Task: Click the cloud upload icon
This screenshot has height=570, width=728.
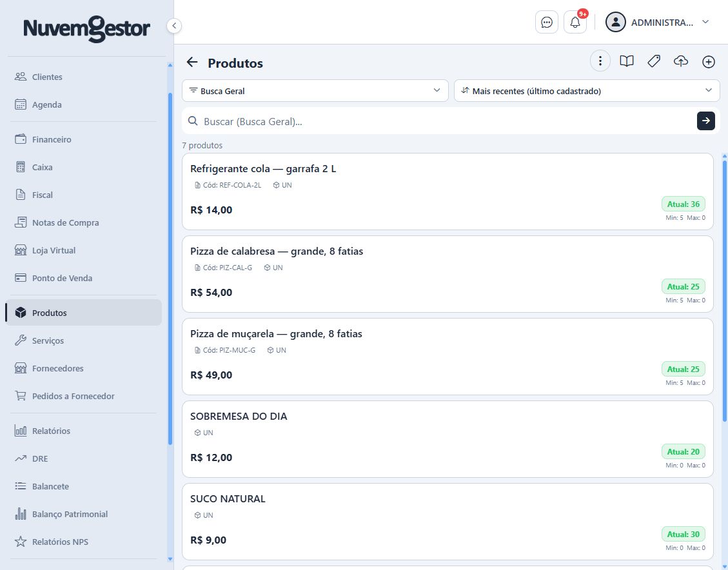Action: click(681, 61)
